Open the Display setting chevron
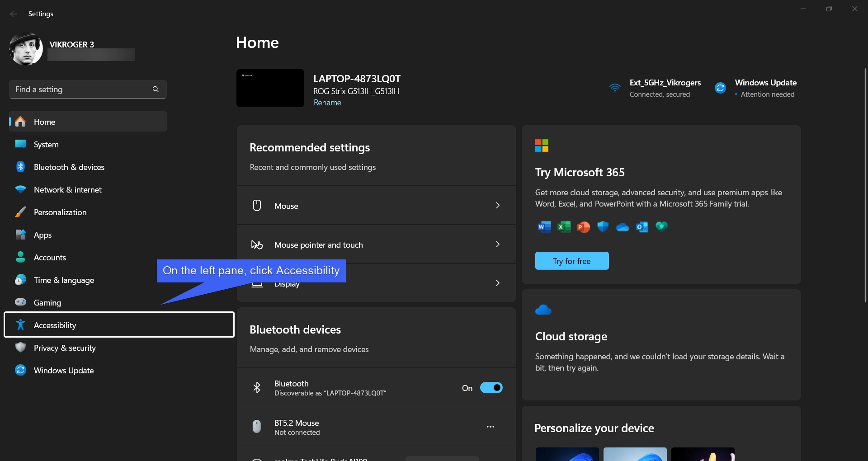 point(498,283)
